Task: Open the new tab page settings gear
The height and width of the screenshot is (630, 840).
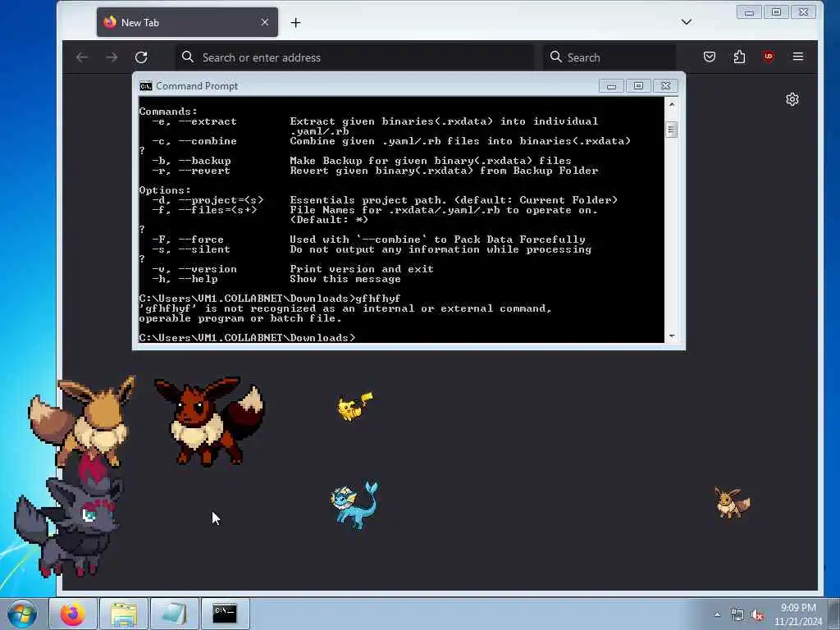Action: pos(792,99)
